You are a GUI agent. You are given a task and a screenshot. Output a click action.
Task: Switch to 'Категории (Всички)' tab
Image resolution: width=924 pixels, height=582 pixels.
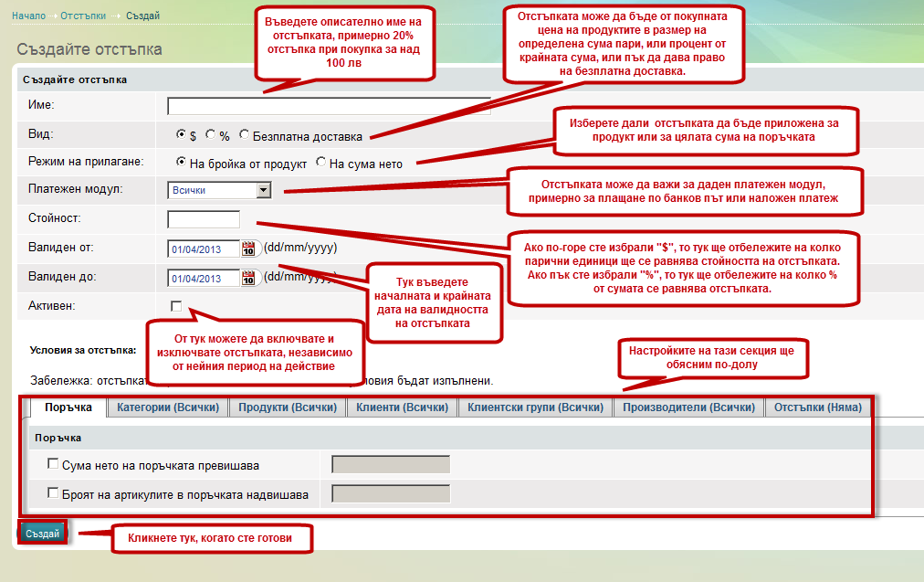(x=167, y=407)
